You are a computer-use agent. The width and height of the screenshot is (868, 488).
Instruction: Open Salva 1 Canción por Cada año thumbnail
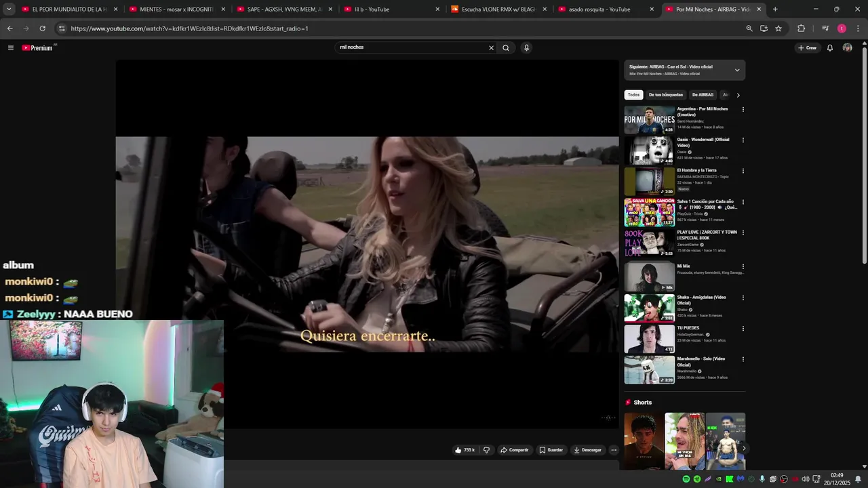650,212
